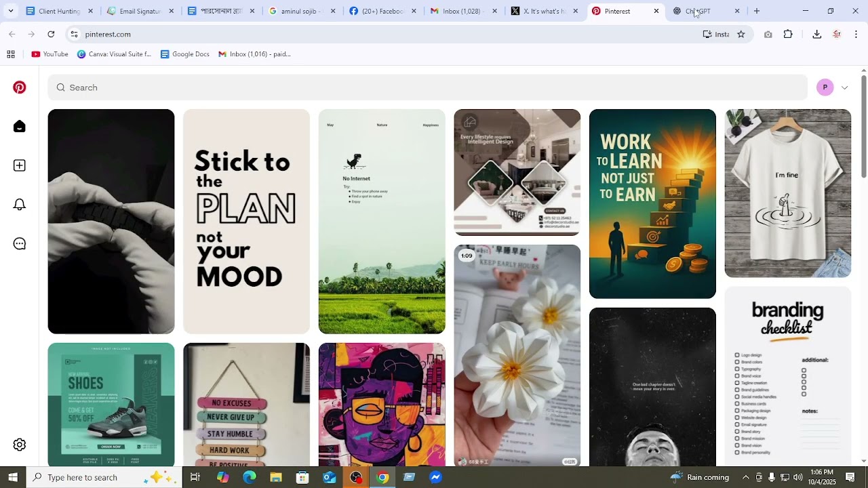Image resolution: width=868 pixels, height=488 pixels.
Task: Click the taskbar Type here to search box
Action: point(104,477)
